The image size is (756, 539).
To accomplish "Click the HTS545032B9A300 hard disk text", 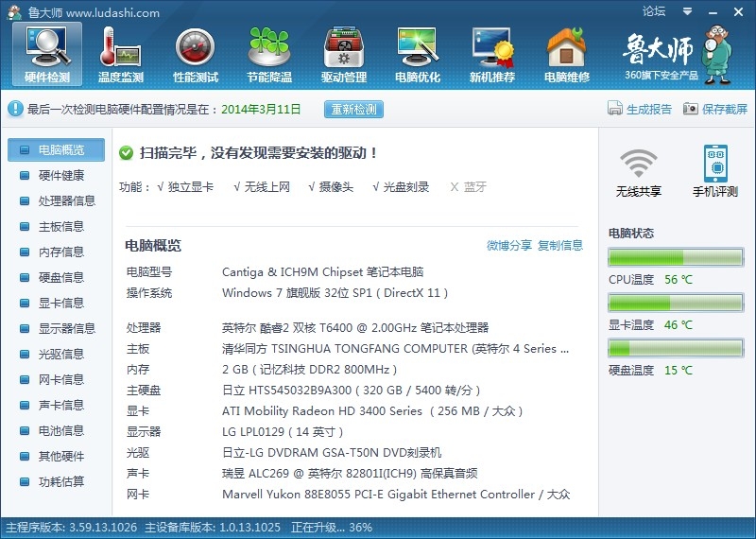I will 351,391.
